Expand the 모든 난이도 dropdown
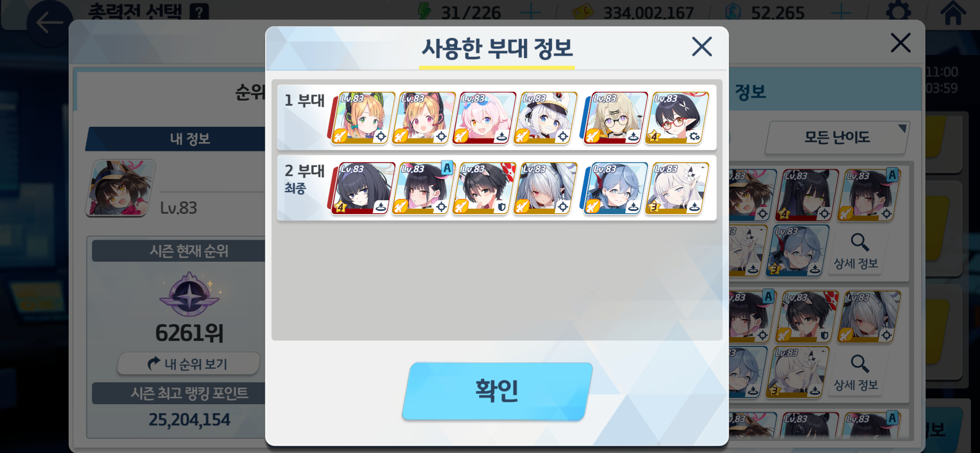980x453 pixels. click(837, 137)
